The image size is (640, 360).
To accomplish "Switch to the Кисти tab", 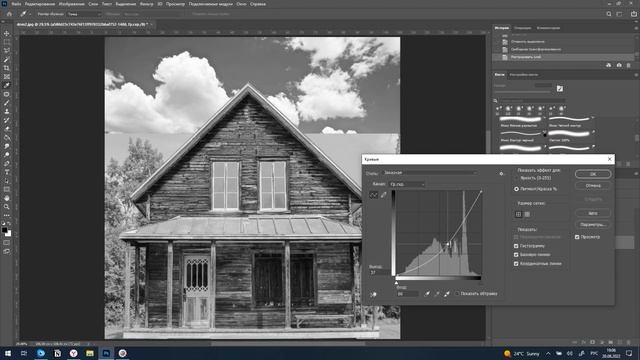I will (x=500, y=75).
